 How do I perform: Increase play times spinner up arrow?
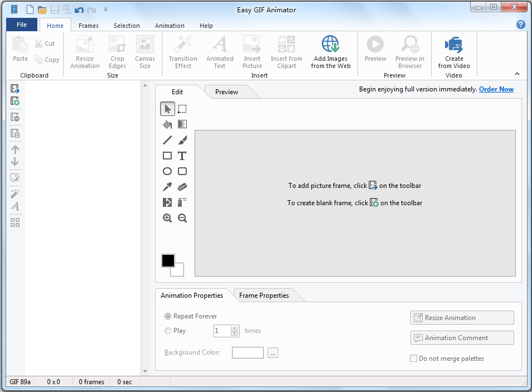[x=234, y=328]
